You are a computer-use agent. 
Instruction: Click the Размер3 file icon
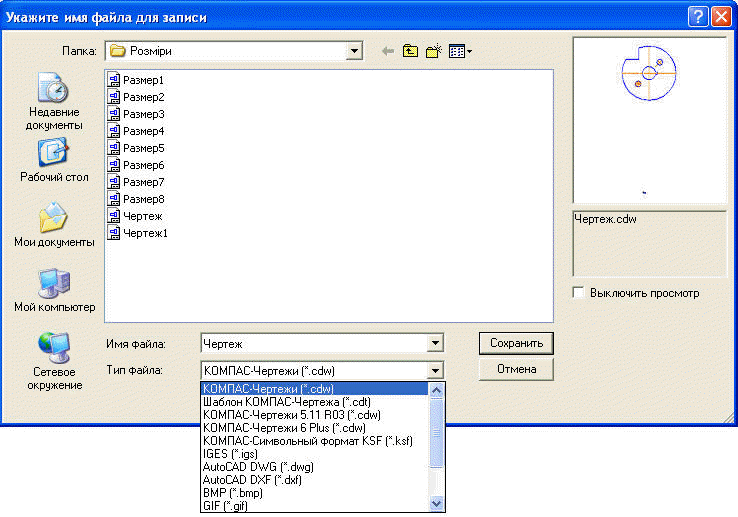tap(113, 114)
